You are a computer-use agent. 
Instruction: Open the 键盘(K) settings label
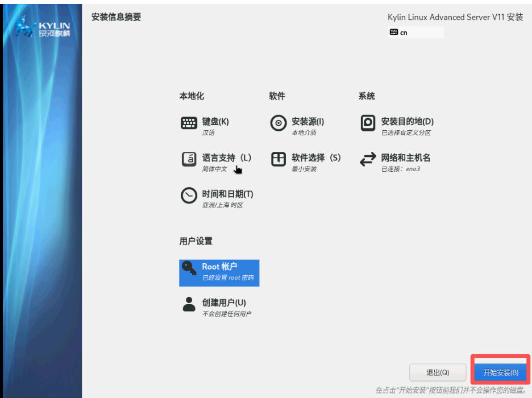pos(215,121)
